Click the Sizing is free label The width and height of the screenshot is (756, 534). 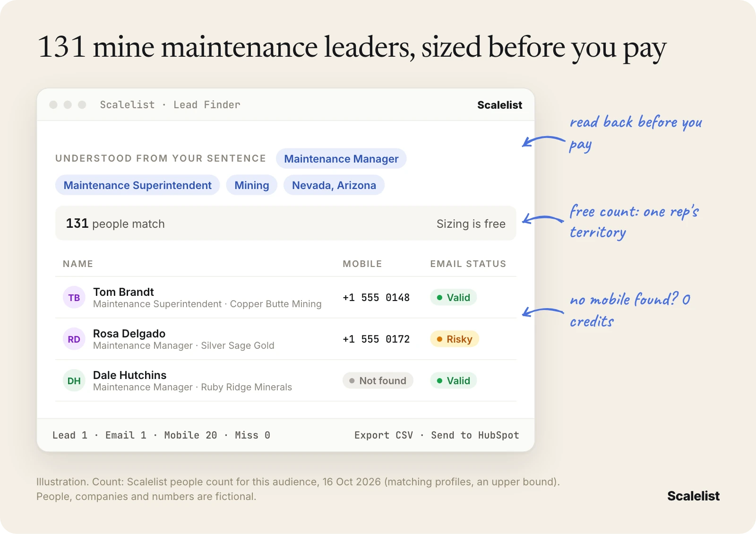(471, 224)
